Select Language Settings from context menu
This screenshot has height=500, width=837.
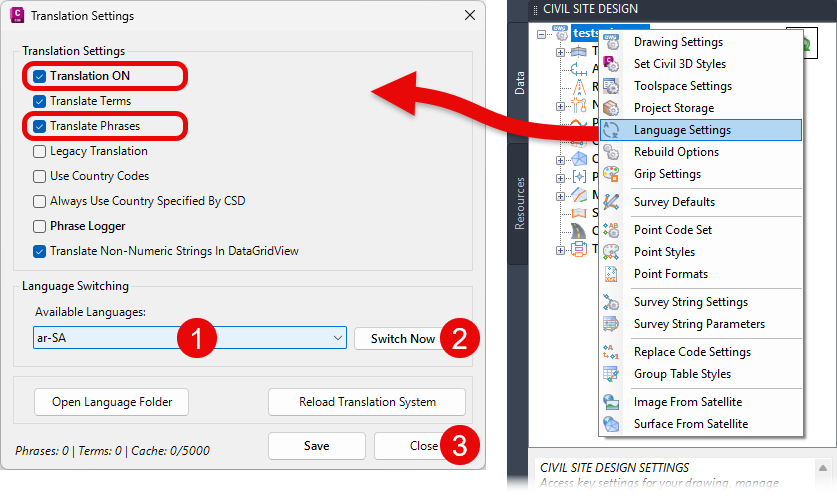[x=682, y=130]
